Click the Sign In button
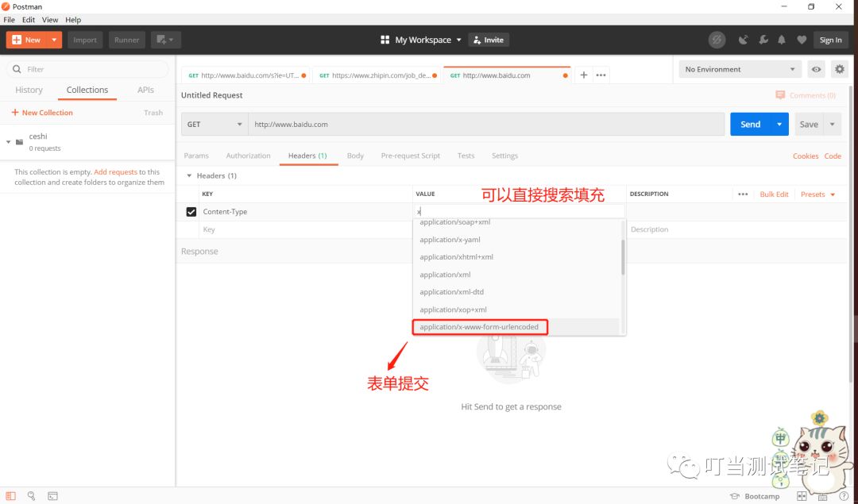This screenshot has height=504, width=858. (831, 40)
